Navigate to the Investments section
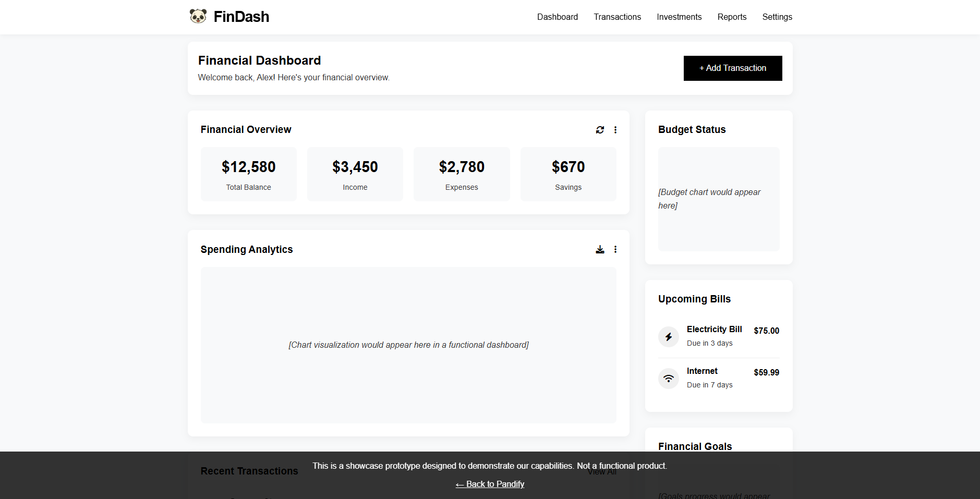This screenshot has height=499, width=980. coord(679,17)
